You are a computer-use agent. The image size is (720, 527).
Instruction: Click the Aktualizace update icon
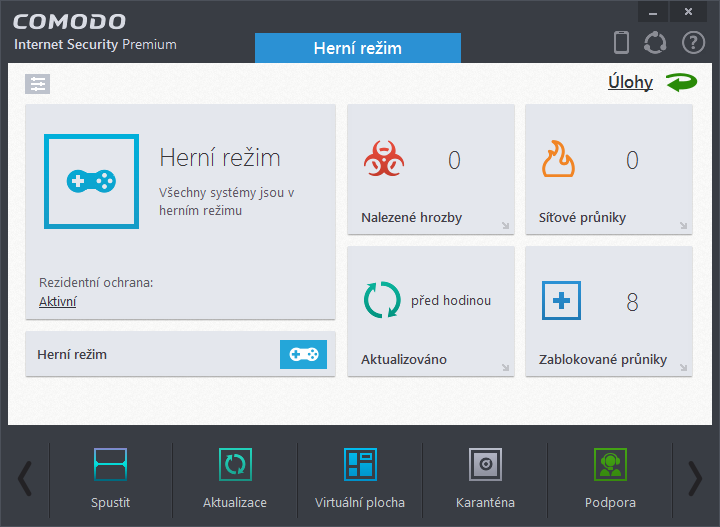coord(235,464)
